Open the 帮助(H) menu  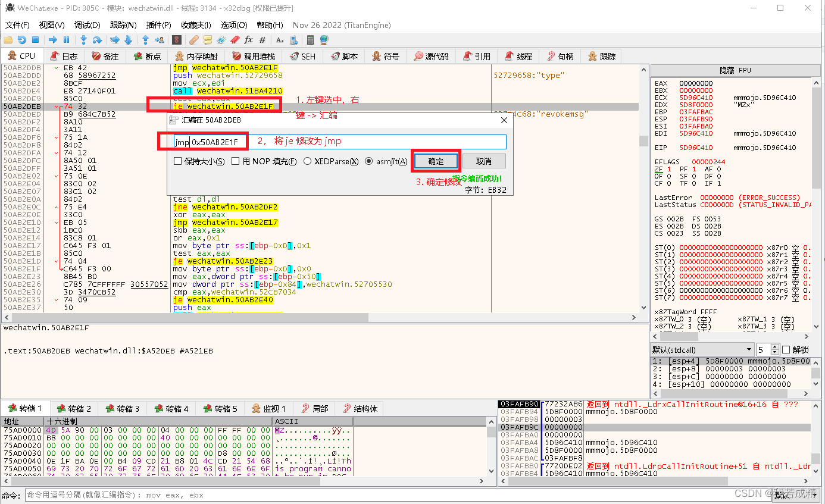pyautogui.click(x=270, y=25)
